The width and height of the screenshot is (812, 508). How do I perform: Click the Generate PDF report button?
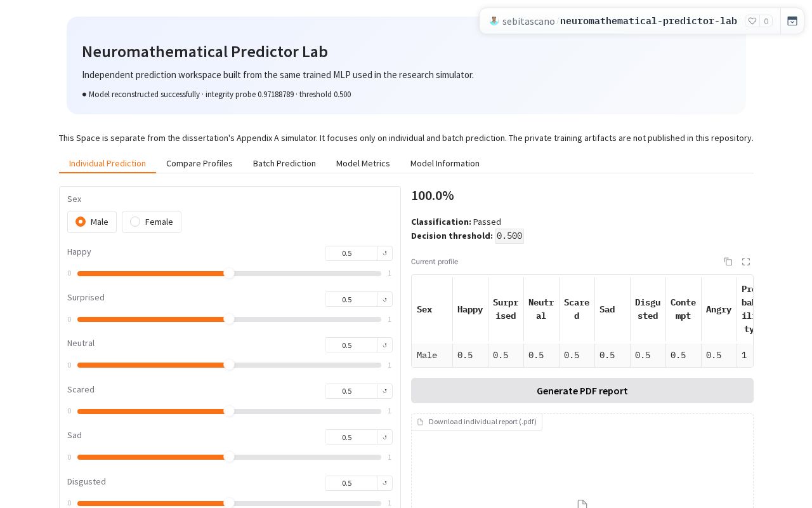point(582,391)
